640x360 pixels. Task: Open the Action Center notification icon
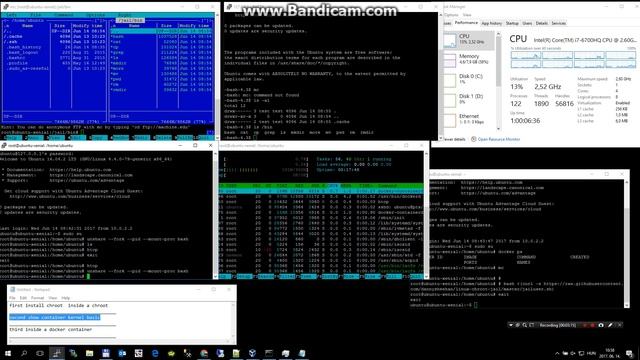630,353
